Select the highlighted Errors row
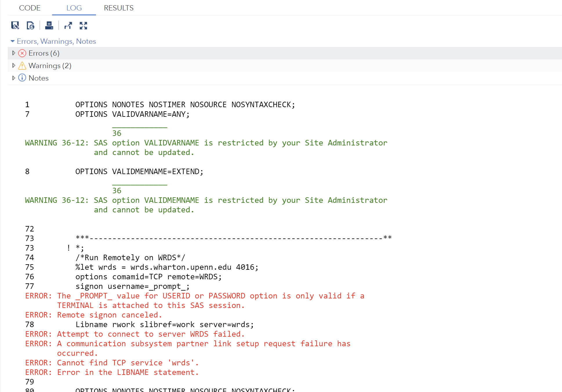Image resolution: width=562 pixels, height=392 pixels. [x=174, y=53]
